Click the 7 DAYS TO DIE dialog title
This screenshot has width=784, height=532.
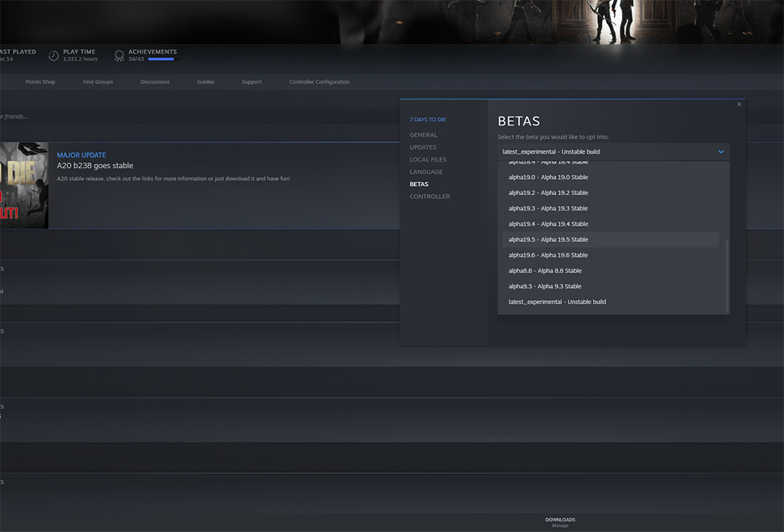[x=428, y=119]
